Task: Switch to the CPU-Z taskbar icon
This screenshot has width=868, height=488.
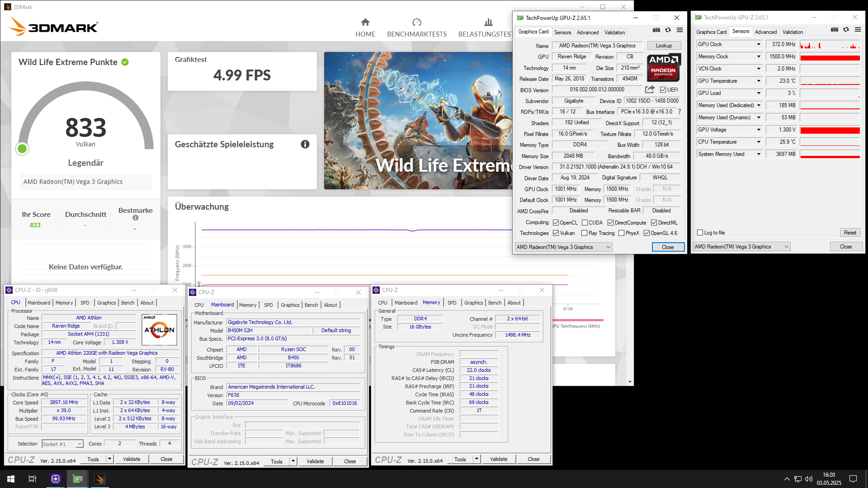Action: click(x=56, y=479)
